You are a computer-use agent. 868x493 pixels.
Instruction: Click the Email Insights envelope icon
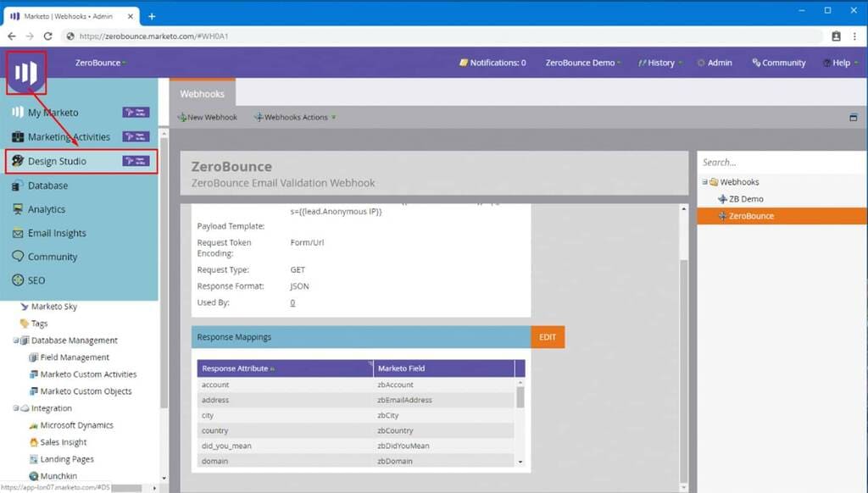(18, 233)
